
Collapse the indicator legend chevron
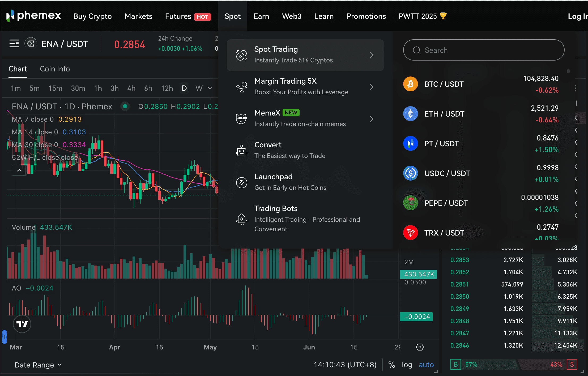pos(19,170)
